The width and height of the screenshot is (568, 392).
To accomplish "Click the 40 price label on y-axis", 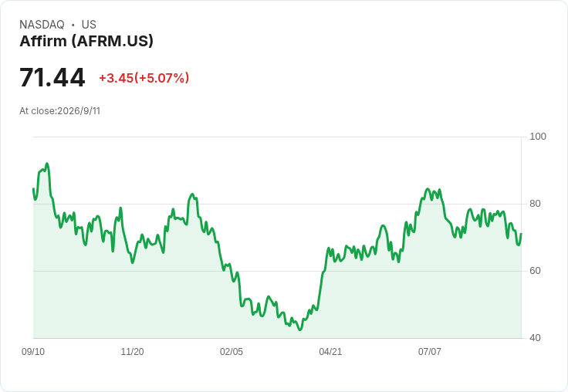I will pos(535,338).
